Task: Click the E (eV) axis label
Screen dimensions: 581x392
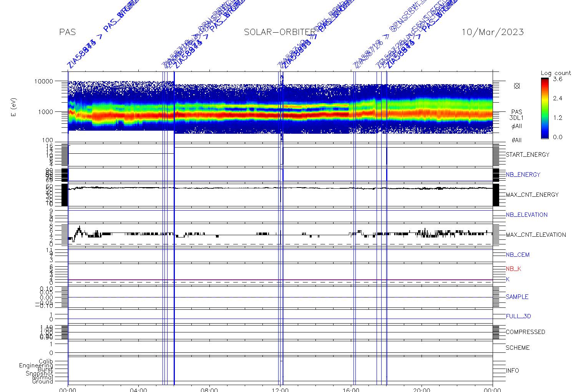Action: (x=14, y=108)
